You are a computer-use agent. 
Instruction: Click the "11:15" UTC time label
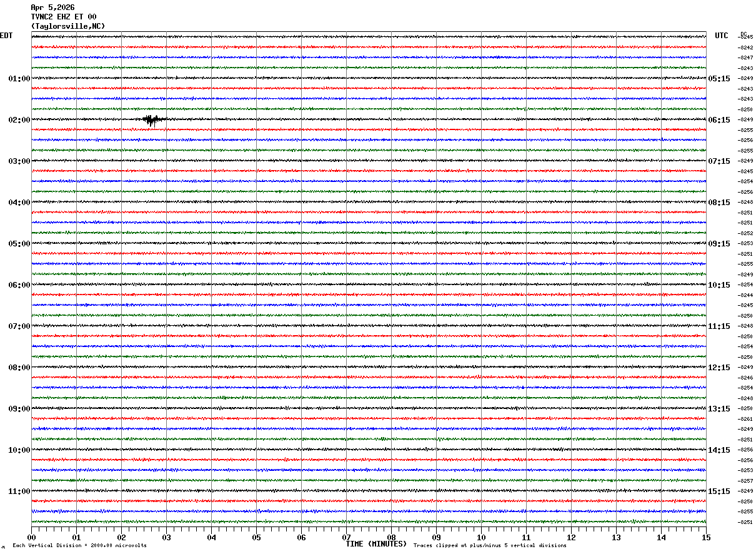[x=719, y=326]
